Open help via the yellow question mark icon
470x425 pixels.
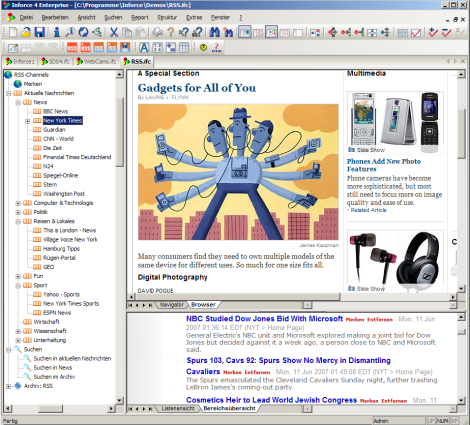(x=171, y=32)
